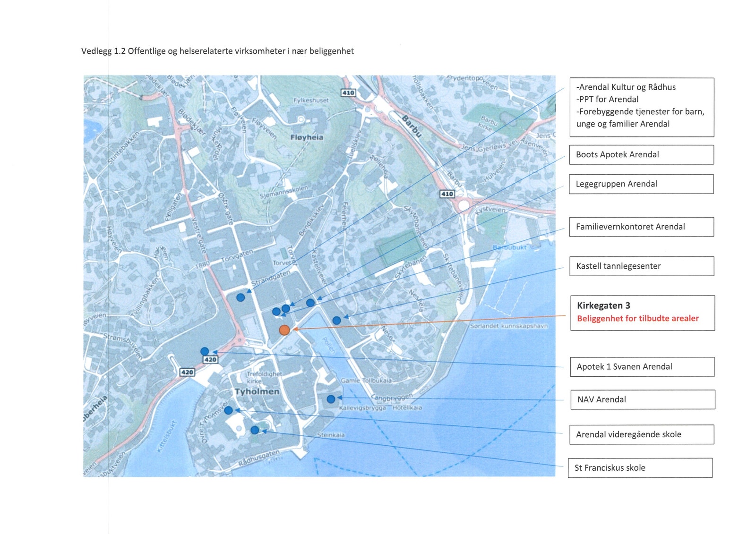Click the blue marker near Kallevigsbrygga
Screen dimensions: 756x534
tap(331, 399)
